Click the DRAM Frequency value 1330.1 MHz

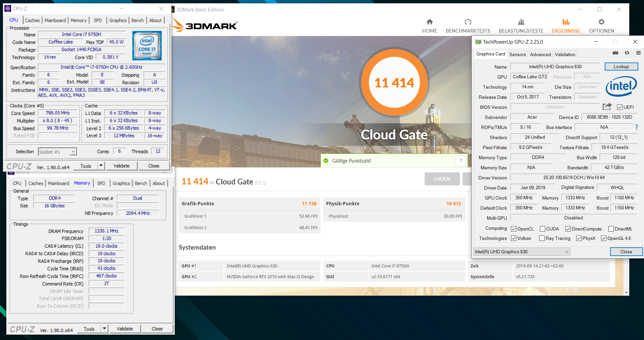[x=106, y=231]
